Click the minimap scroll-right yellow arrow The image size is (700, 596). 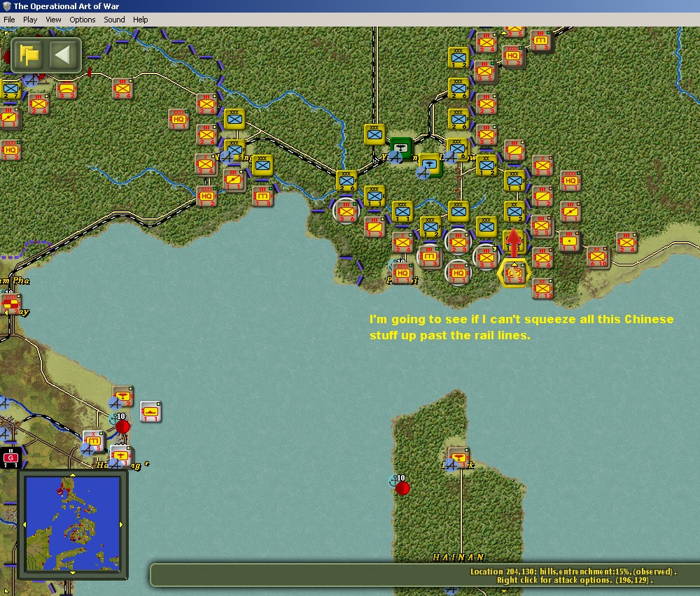click(121, 525)
